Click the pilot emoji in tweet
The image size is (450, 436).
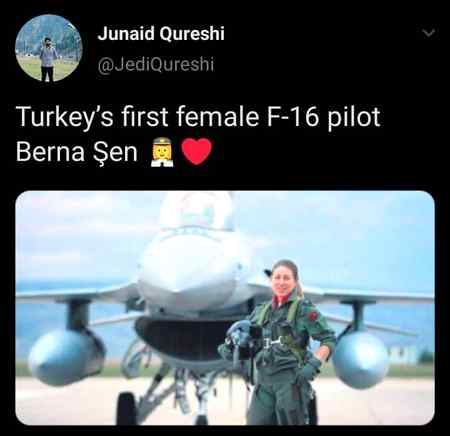coord(162,152)
